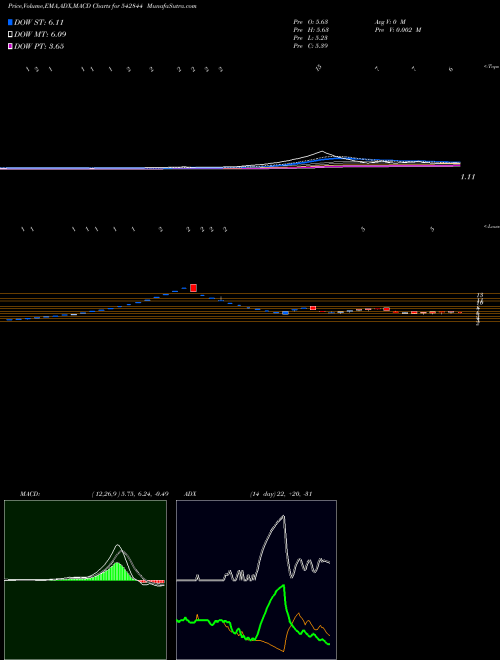Click the Avg V volume text

point(389,21)
